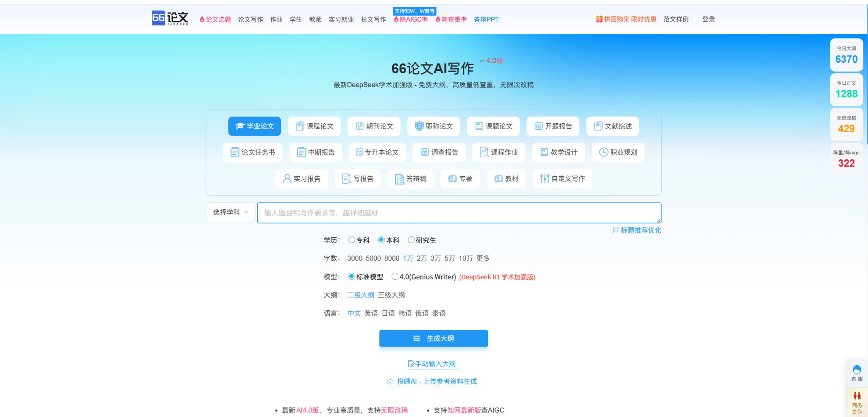The height and width of the screenshot is (417, 868).
Task: Select the 毕业论文 paper type
Action: [254, 126]
